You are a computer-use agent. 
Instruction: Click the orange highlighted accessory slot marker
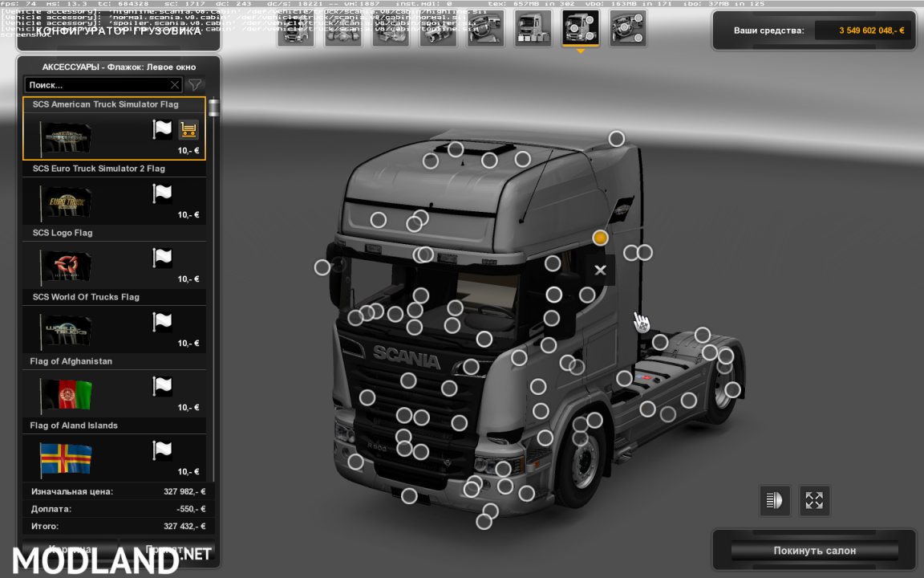(600, 238)
